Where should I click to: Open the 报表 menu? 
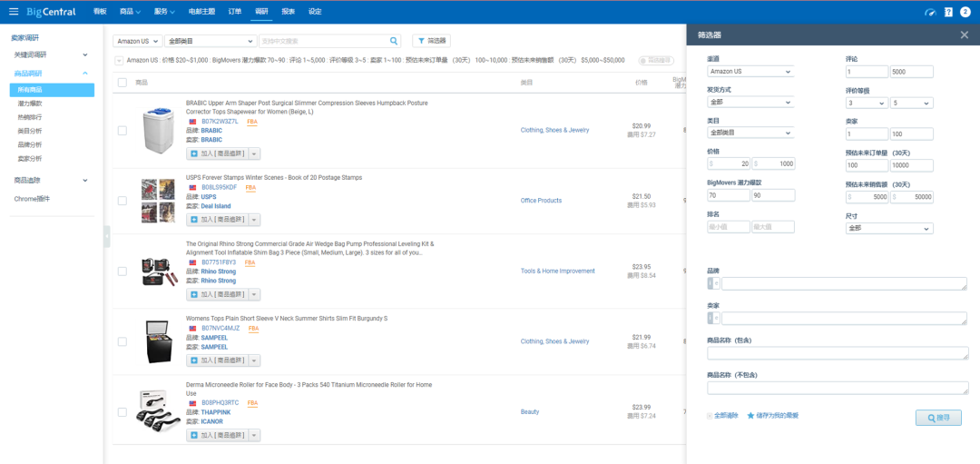click(x=289, y=12)
